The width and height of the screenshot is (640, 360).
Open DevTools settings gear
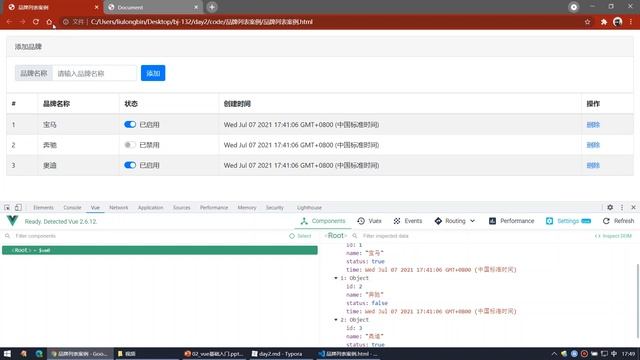(x=610, y=207)
